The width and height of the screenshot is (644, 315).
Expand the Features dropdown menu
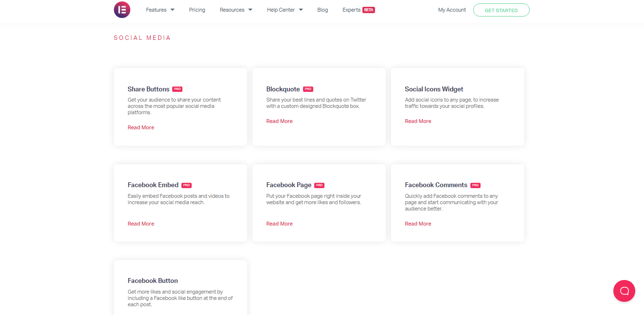[x=160, y=10]
